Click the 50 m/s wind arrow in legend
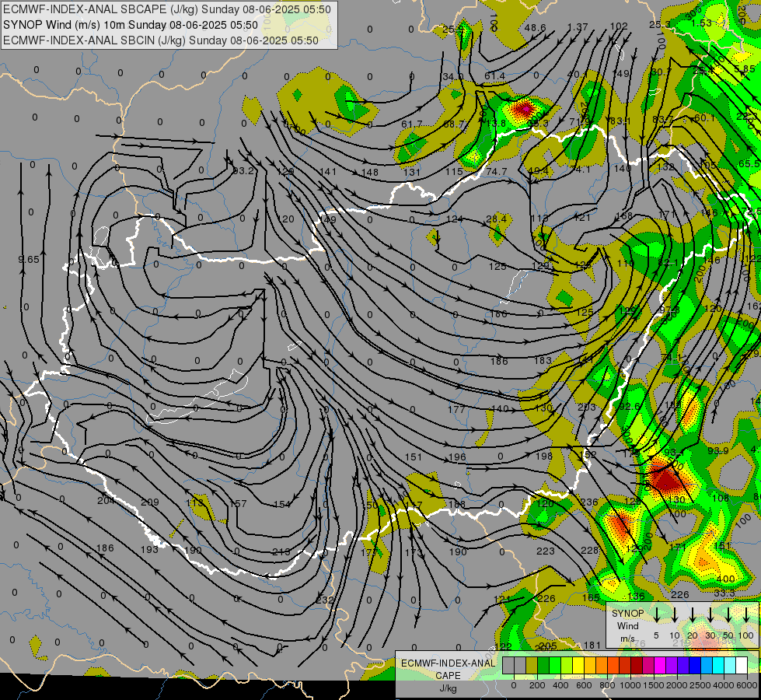Screen dimensions: 761x700 728,615
